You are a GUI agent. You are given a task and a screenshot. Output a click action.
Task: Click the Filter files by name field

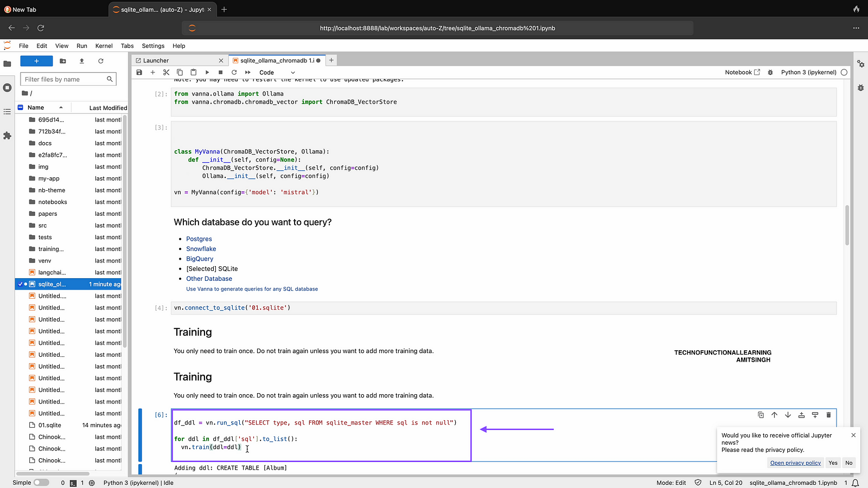63,79
